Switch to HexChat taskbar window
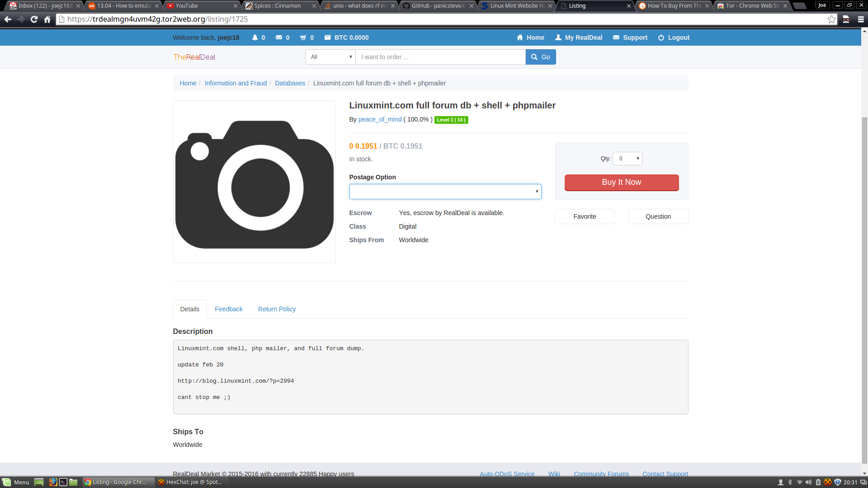868x488 pixels. (192, 482)
